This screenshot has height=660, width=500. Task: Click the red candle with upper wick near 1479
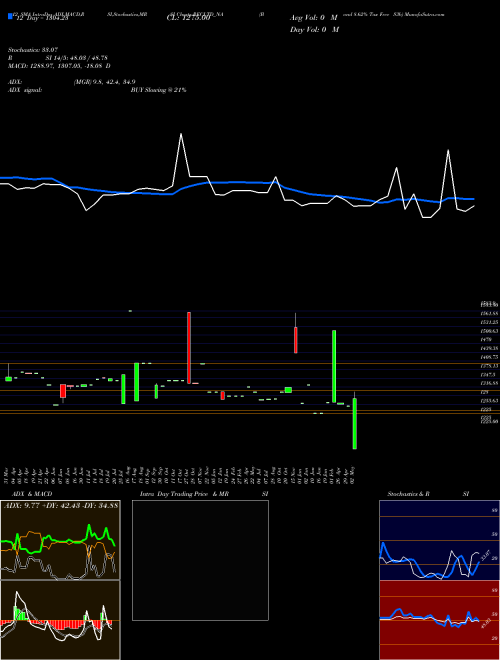tap(296, 340)
